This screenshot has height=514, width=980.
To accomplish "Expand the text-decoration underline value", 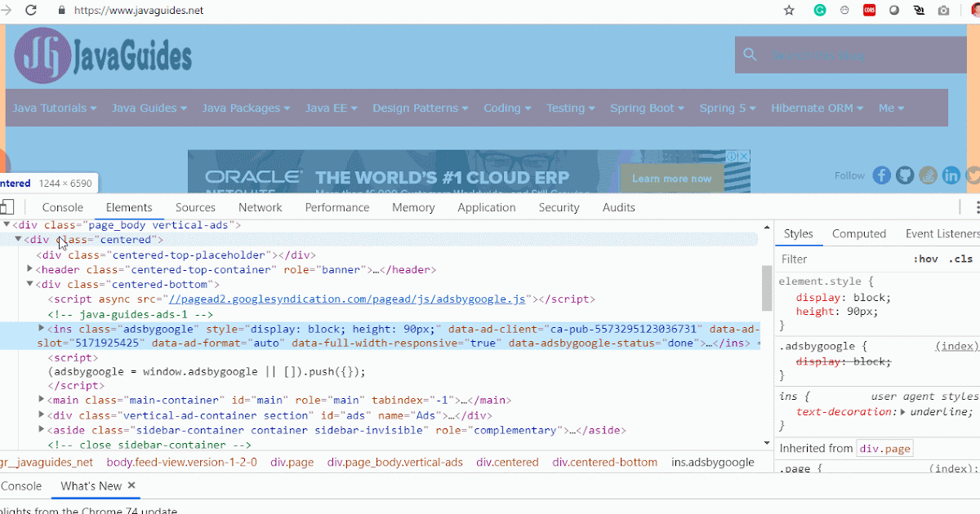I will coord(903,412).
